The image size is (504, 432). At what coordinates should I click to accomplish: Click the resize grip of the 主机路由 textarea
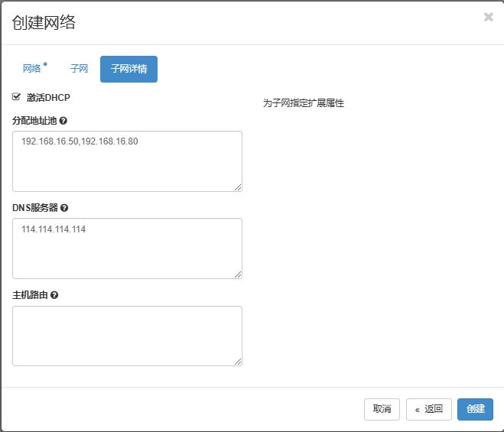click(x=238, y=362)
